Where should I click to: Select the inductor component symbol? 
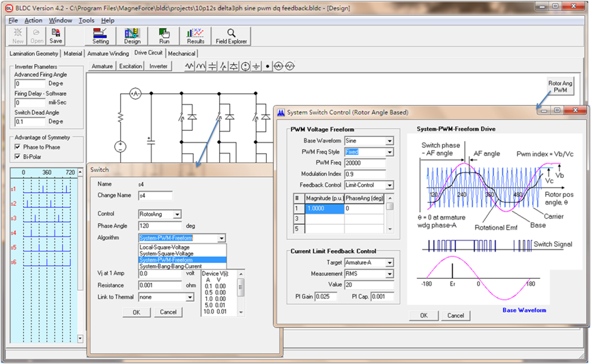pyautogui.click(x=201, y=67)
